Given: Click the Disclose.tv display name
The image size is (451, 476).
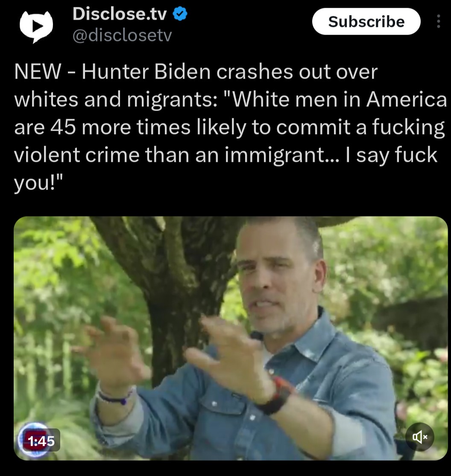Looking at the screenshot, I should (x=120, y=14).
